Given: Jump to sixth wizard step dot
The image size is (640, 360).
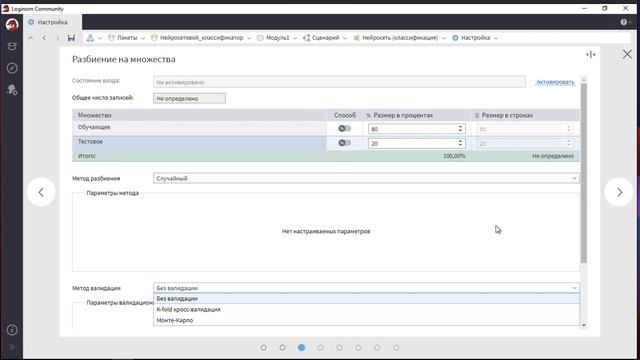Looking at the screenshot, I should click(x=358, y=347).
